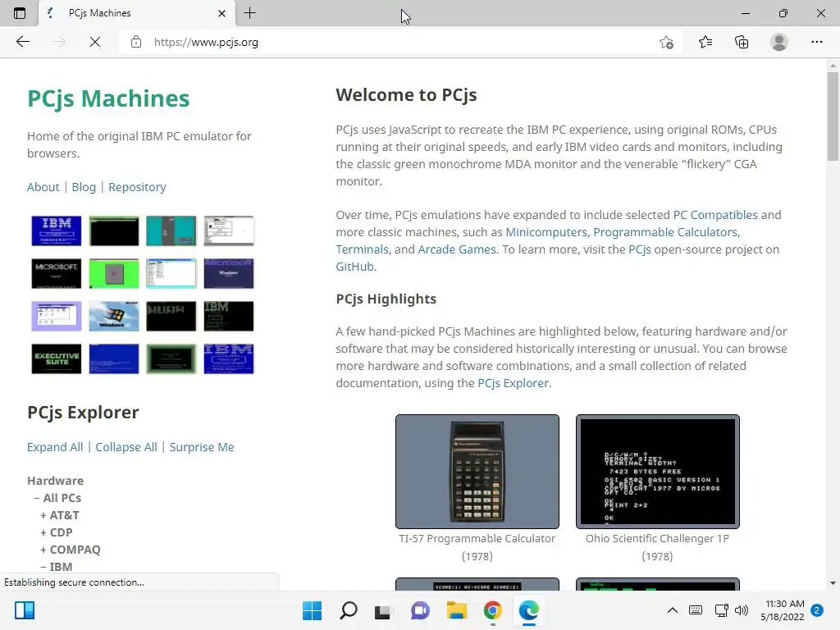
Task: Open a new tab with plus button
Action: pos(249,13)
